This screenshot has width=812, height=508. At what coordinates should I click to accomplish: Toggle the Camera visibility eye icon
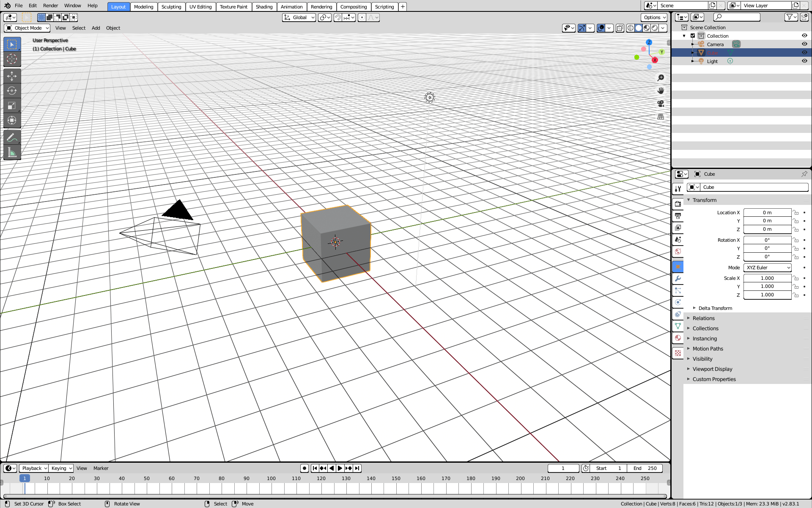click(804, 44)
